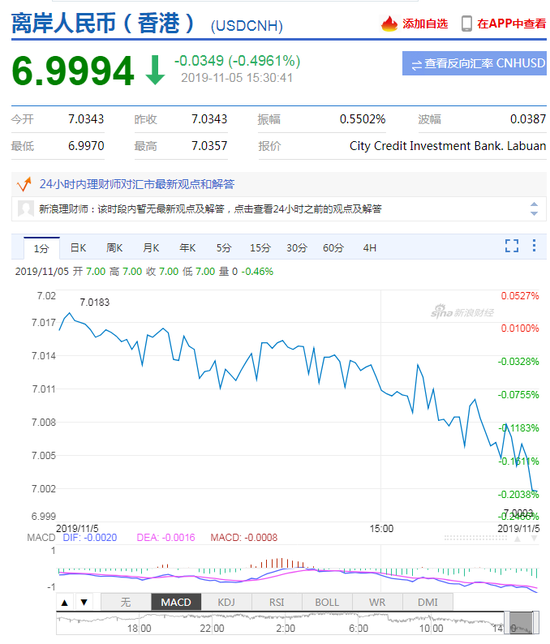This screenshot has width=550, height=644.
Task: Add USDCNH to watchlist via 添加自选
Action: pos(425,24)
